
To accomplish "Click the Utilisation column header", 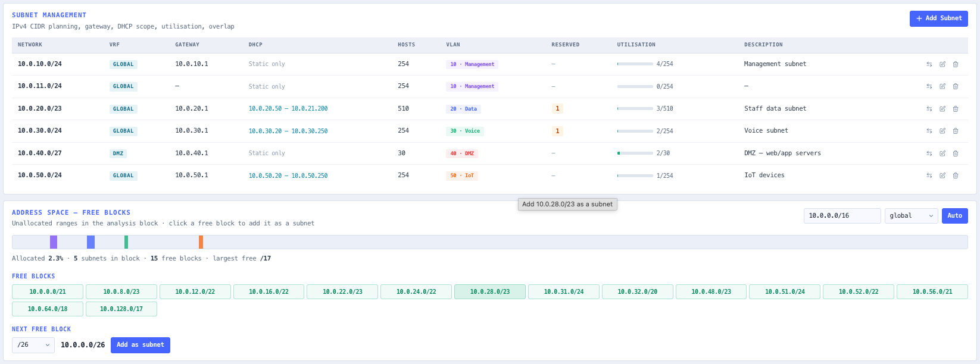I will pos(636,45).
